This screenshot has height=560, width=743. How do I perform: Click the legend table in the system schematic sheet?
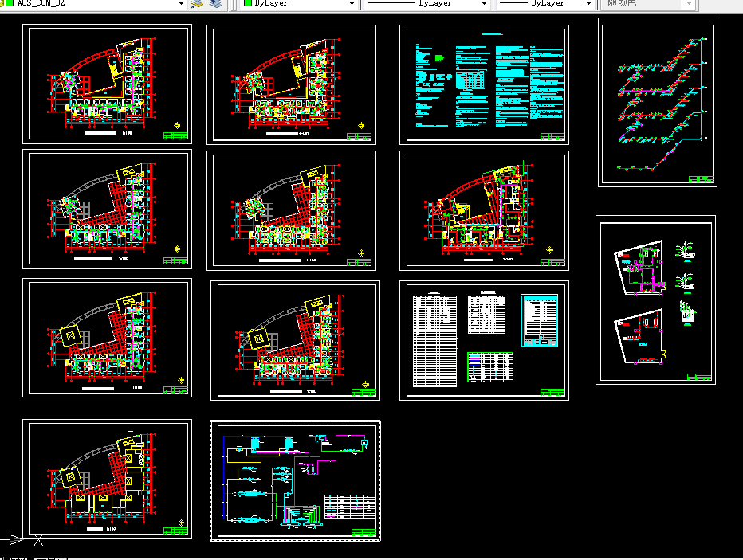click(x=350, y=506)
